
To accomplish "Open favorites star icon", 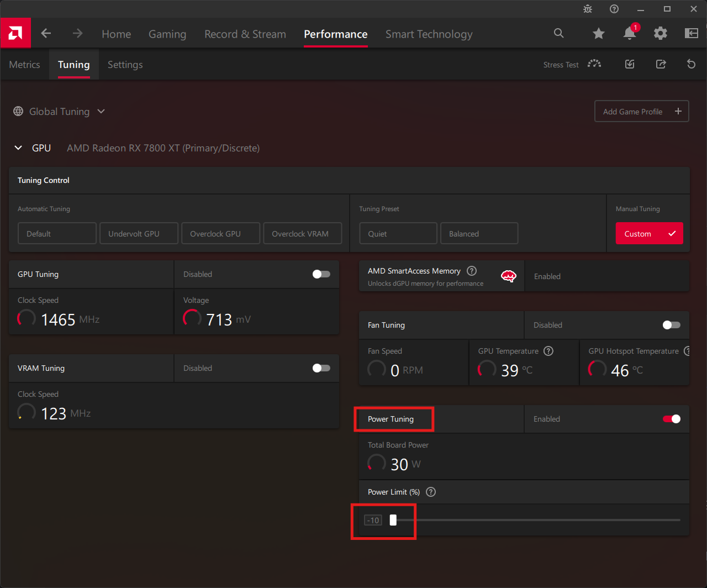I will click(599, 34).
